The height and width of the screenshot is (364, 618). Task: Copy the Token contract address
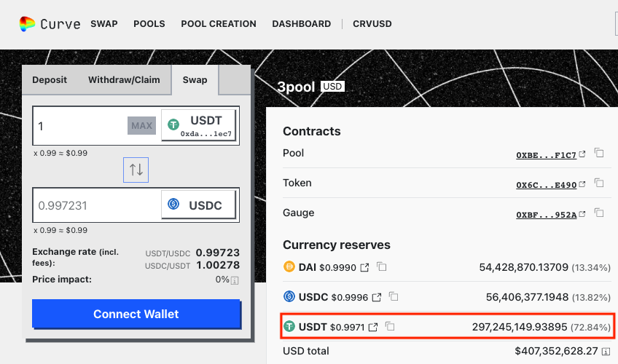(x=599, y=183)
